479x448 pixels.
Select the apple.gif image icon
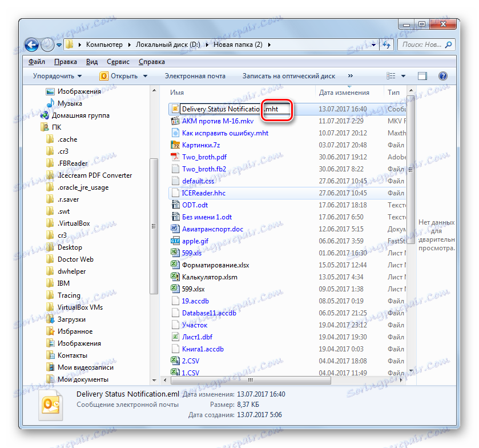[175, 241]
